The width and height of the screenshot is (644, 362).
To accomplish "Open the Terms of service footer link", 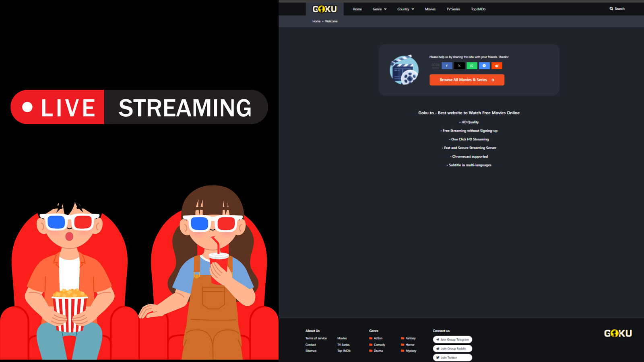I will click(316, 338).
